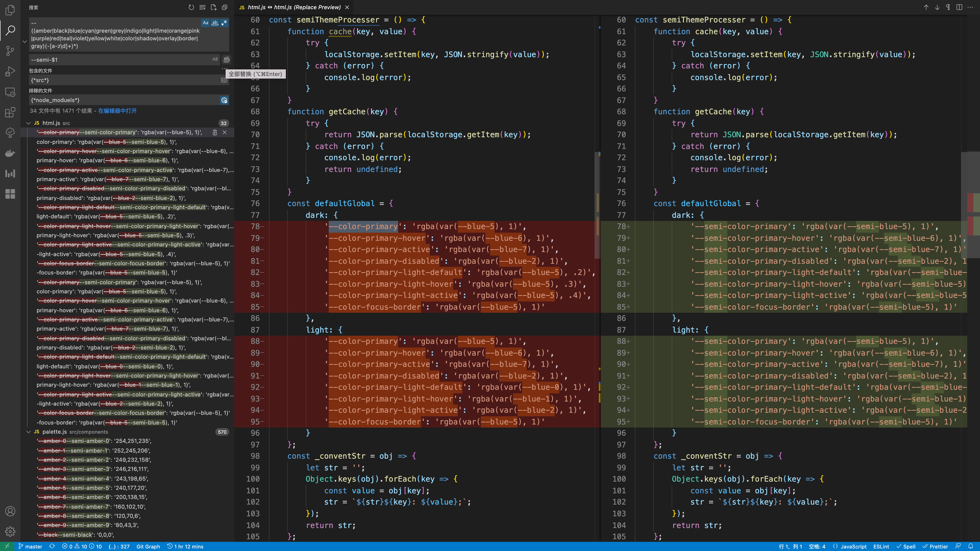Refresh the search results
Viewport: 980px width, 551px height.
(x=191, y=7)
